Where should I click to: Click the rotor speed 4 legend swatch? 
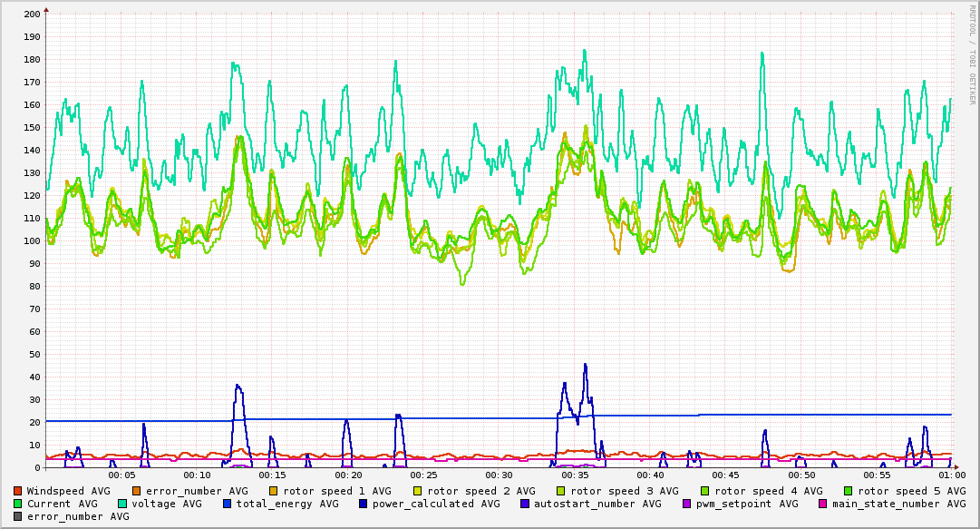pyautogui.click(x=705, y=492)
